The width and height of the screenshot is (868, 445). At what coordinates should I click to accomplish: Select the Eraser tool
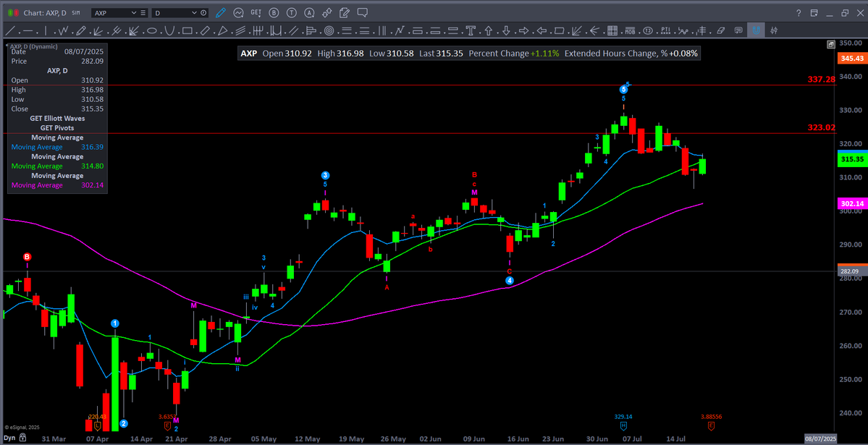[x=720, y=31]
